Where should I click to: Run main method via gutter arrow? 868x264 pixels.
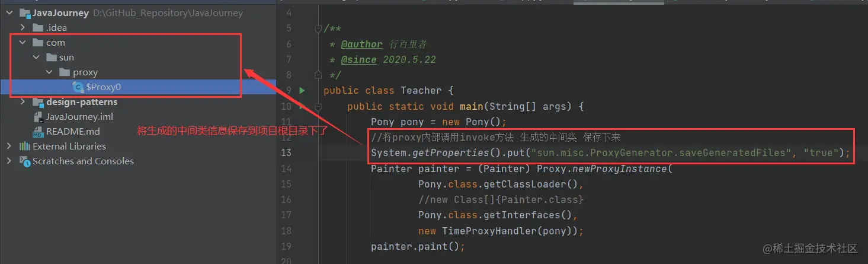[302, 106]
